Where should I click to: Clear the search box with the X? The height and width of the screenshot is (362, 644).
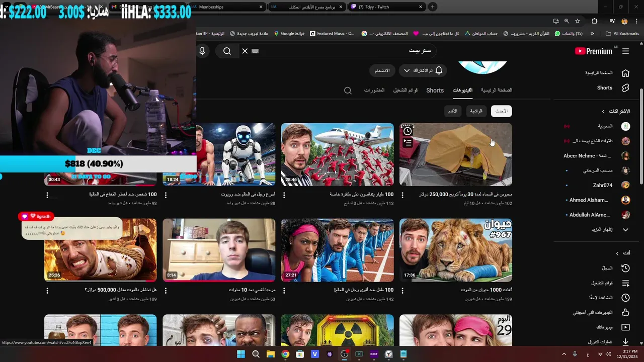point(245,51)
